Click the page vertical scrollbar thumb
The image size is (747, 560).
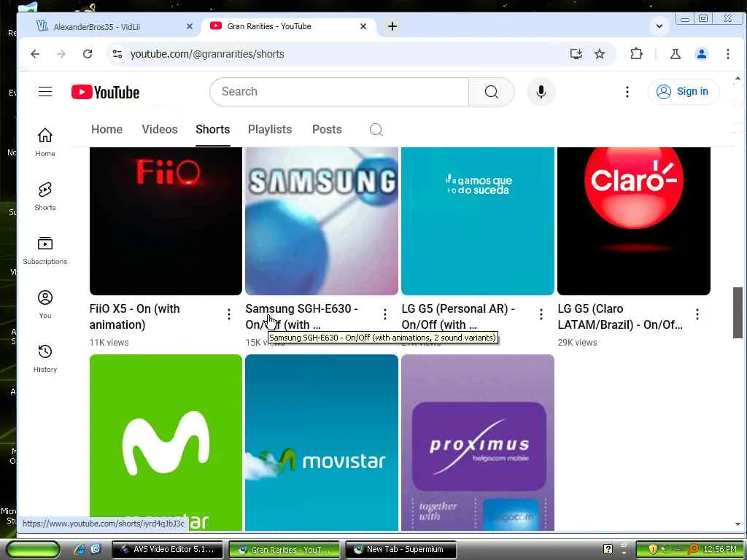pyautogui.click(x=738, y=313)
